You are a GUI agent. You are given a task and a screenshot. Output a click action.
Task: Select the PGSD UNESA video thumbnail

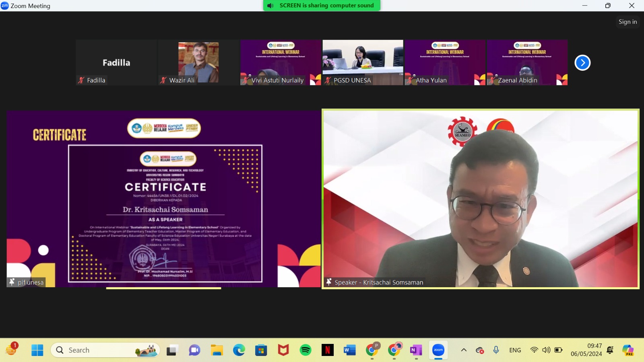click(x=363, y=62)
